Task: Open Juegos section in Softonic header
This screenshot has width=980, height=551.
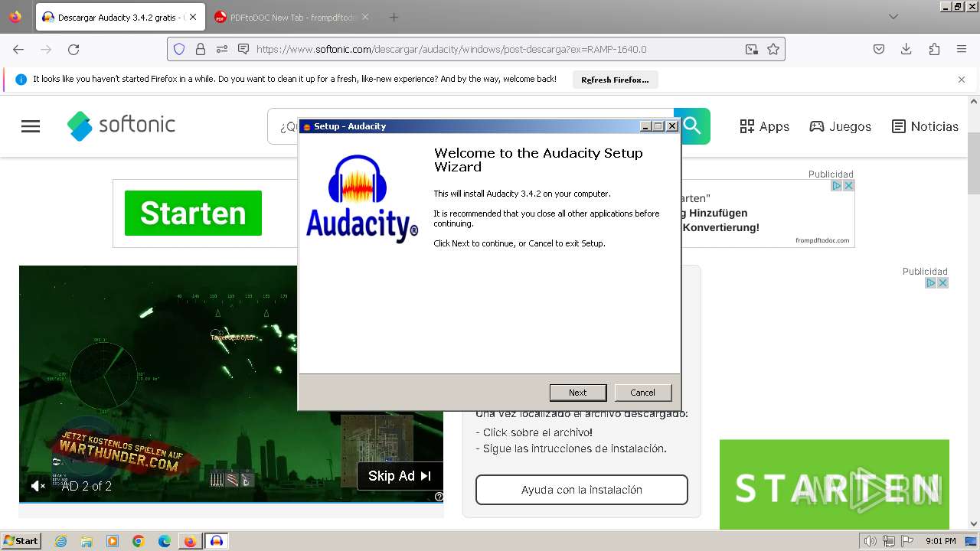Action: point(841,126)
